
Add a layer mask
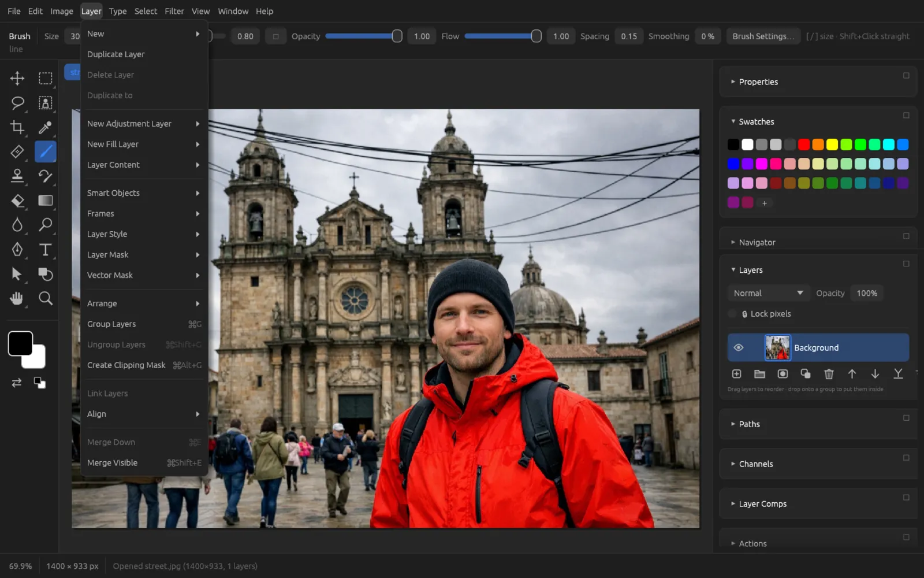coord(783,374)
